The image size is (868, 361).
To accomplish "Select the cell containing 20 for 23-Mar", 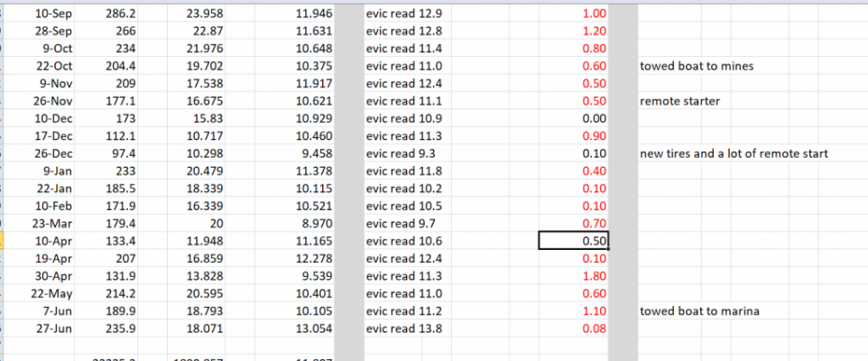I will pos(181,224).
